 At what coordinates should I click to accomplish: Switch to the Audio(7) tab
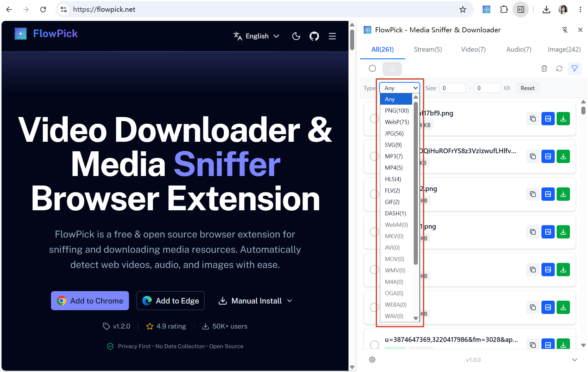519,49
